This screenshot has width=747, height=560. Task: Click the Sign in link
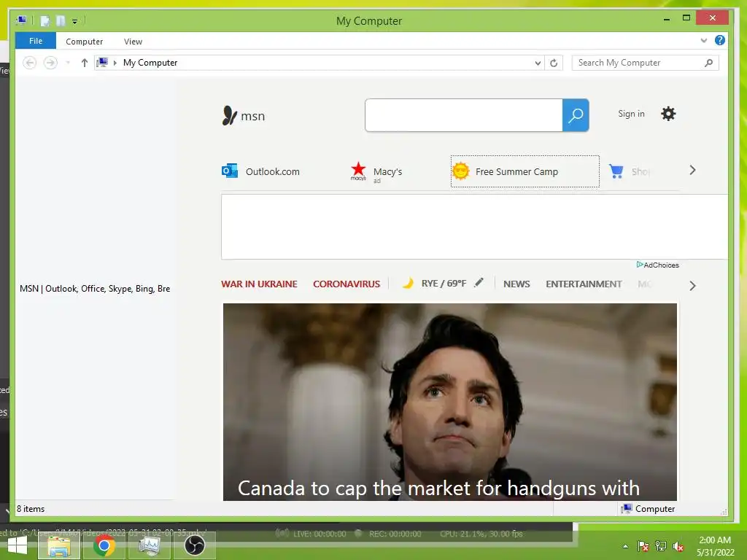coord(631,114)
